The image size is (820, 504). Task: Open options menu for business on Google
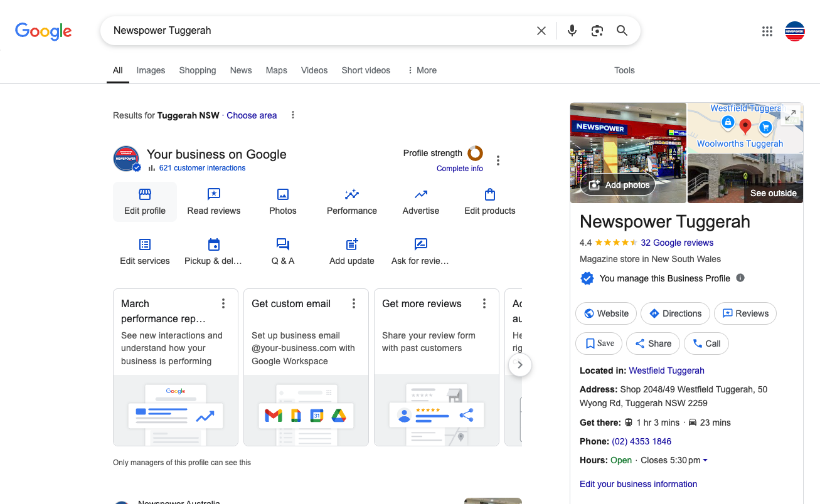[x=498, y=160]
